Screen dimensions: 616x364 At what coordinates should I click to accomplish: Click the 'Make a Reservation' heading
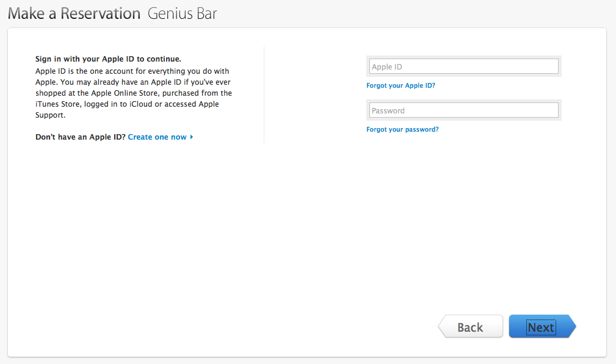[x=74, y=13]
